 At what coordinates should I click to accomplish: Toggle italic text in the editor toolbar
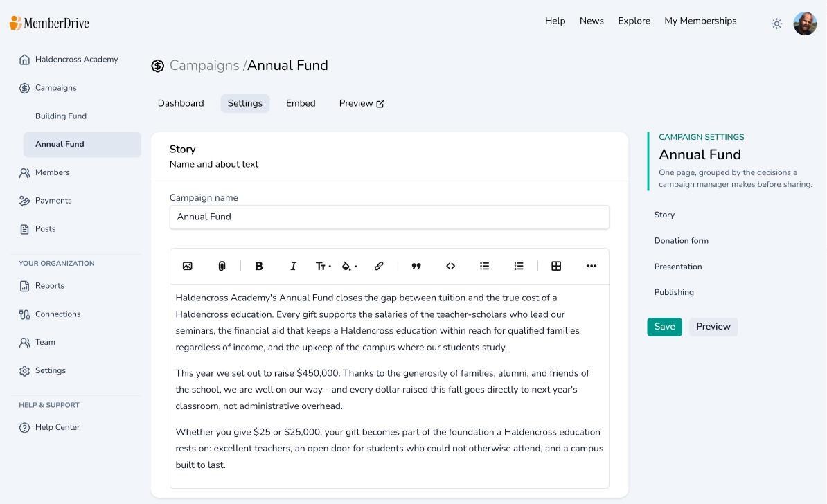coord(293,267)
